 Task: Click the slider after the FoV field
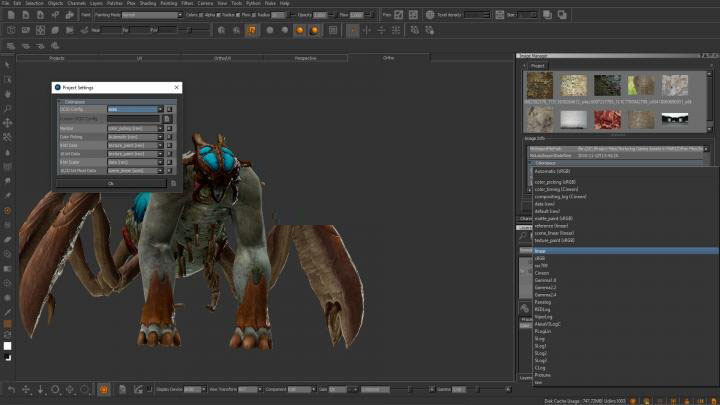tap(193, 30)
